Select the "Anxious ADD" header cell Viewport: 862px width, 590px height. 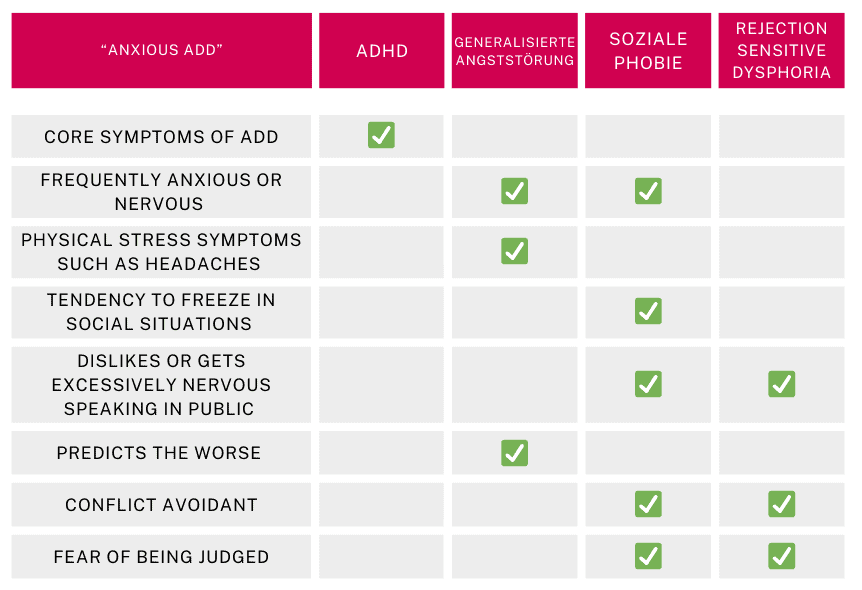pyautogui.click(x=161, y=50)
